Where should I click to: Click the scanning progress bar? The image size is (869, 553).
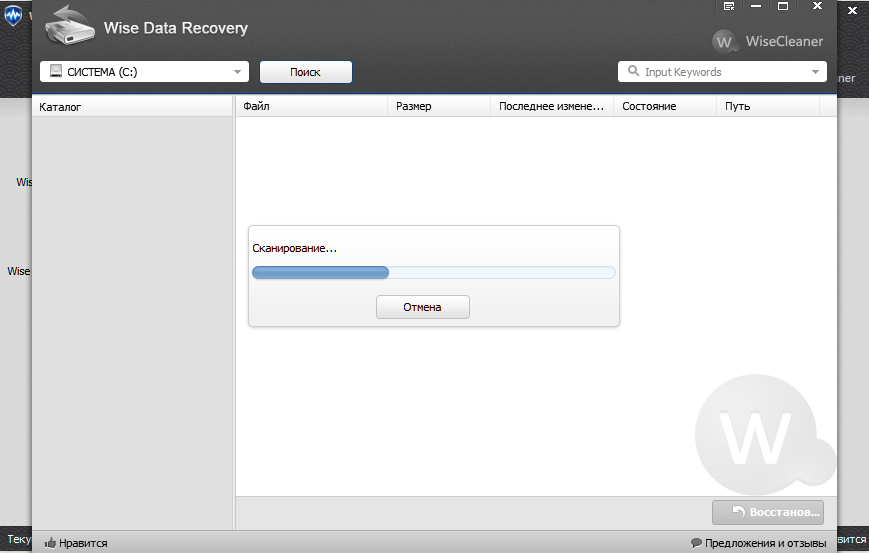(x=433, y=272)
